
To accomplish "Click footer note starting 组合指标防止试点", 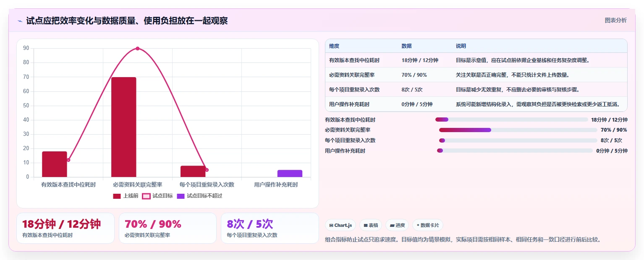I will 463,240.
